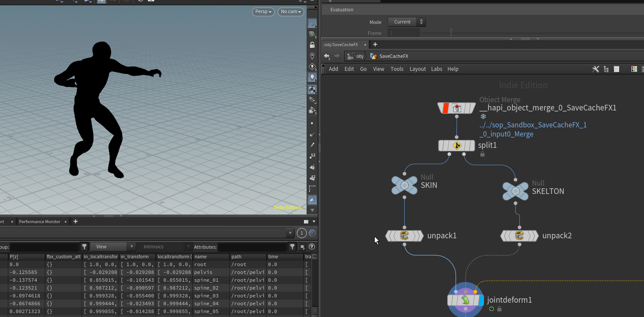Click the SKIN null node
The image size is (644, 317).
click(x=404, y=185)
